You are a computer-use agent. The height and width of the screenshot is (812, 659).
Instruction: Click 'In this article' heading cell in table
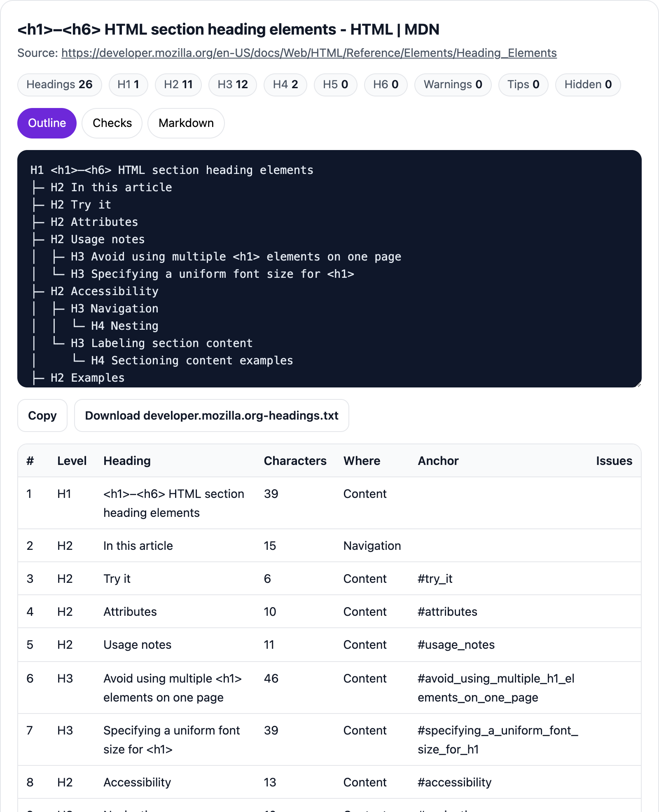point(138,546)
